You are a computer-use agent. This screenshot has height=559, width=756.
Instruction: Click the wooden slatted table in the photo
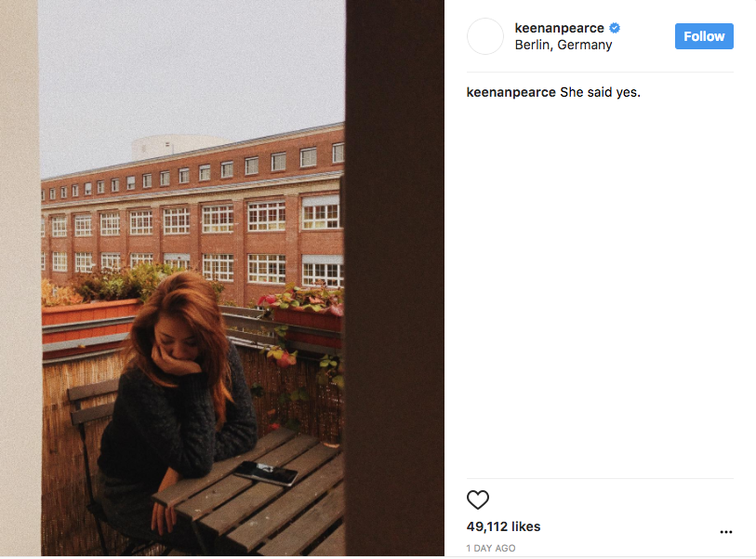click(251, 497)
